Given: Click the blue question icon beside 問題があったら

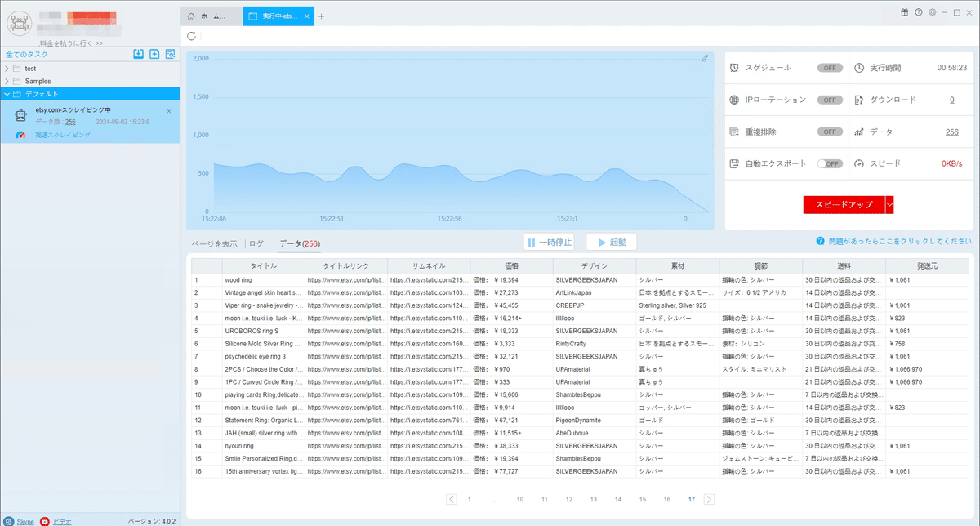Looking at the screenshot, I should 819,242.
